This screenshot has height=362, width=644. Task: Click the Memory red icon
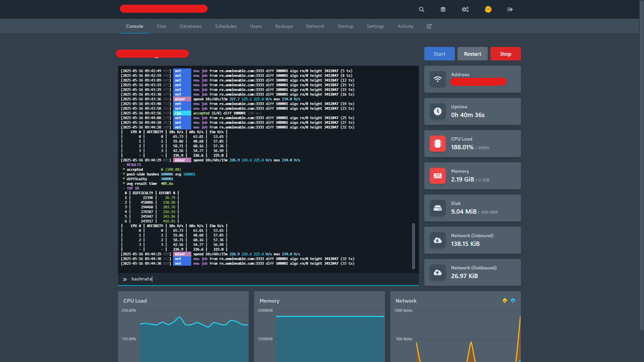tap(438, 176)
